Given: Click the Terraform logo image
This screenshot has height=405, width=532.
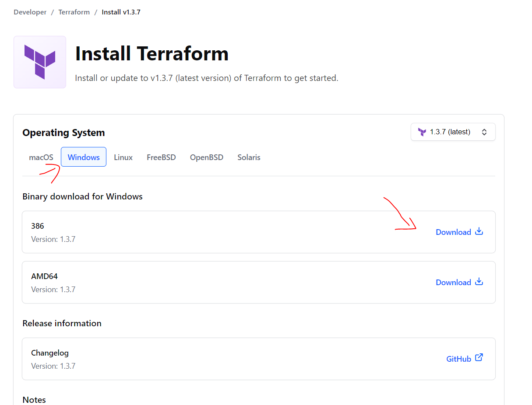Looking at the screenshot, I should click(x=40, y=62).
